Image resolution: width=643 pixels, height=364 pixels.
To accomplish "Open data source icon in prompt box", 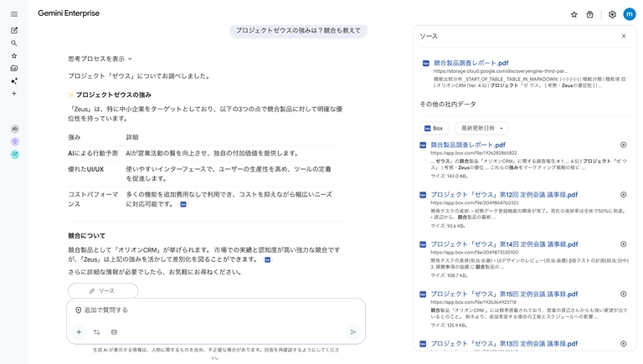I will [114, 332].
